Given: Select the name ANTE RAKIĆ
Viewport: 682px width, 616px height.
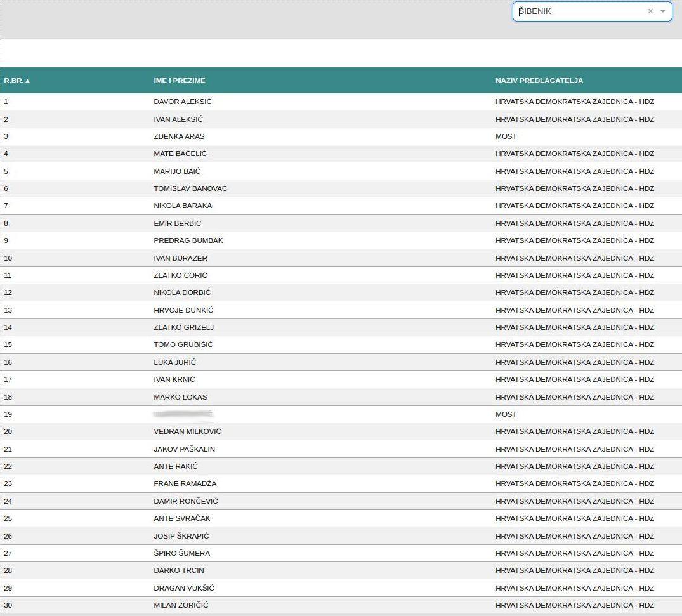Looking at the screenshot, I should (x=175, y=466).
